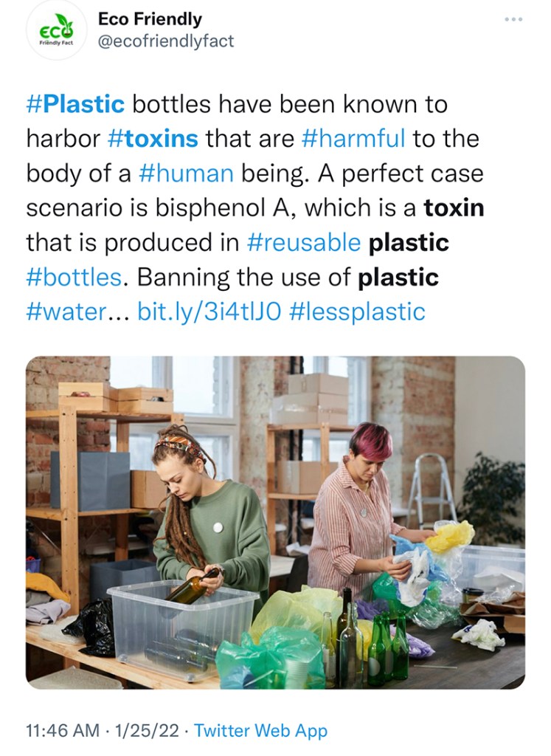Click the 11:46 AM timestamp

(63, 730)
